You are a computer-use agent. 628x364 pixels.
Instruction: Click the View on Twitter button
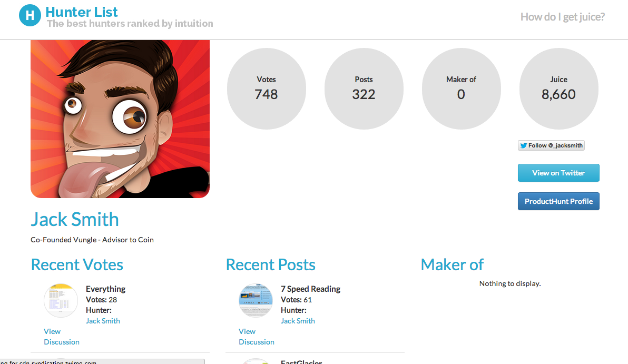tap(558, 173)
